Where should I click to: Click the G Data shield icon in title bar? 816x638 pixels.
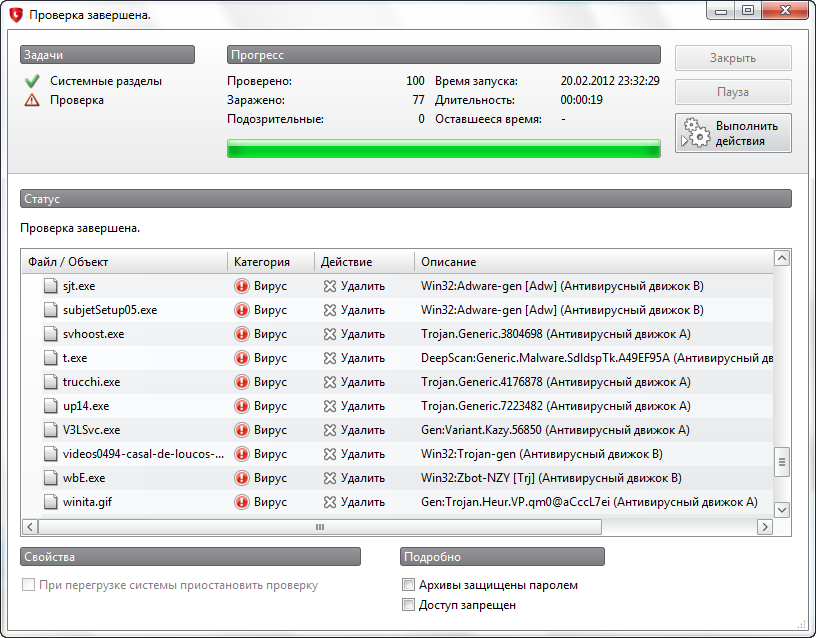pos(16,15)
